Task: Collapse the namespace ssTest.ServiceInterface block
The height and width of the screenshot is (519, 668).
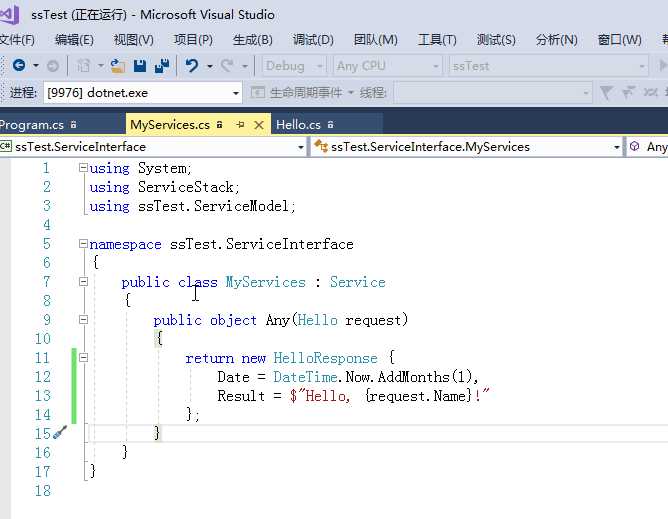Action: click(83, 244)
